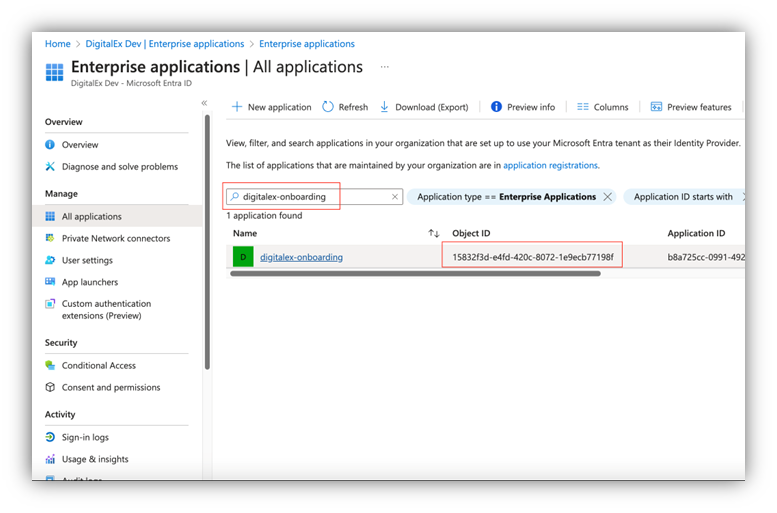This screenshot has height=513, width=777.
Task: Sort the list by Name column arrows
Action: [434, 233]
